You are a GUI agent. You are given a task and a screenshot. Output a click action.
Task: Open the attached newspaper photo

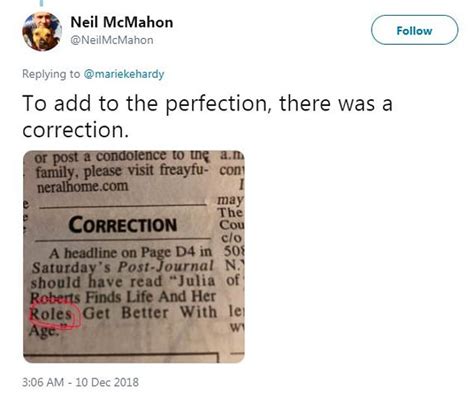pyautogui.click(x=134, y=257)
